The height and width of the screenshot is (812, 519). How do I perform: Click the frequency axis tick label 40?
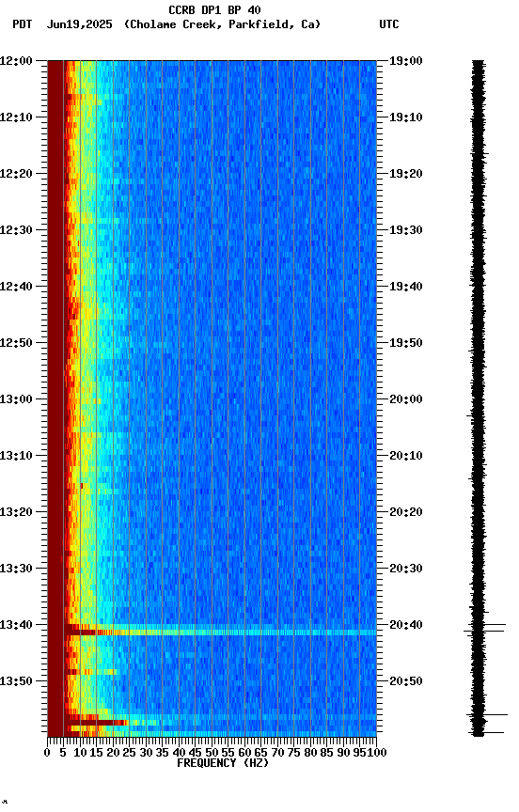179,753
